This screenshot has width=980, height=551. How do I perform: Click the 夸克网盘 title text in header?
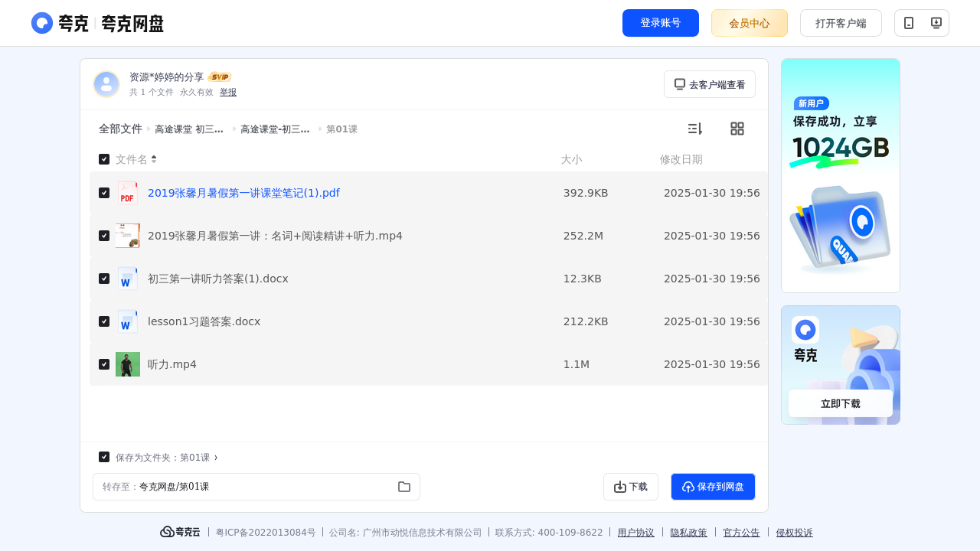coord(132,24)
